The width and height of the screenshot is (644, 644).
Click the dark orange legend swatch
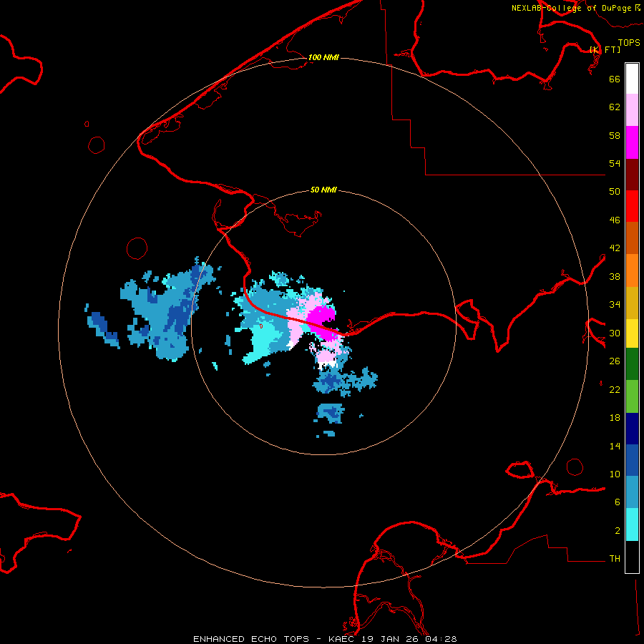click(632, 238)
